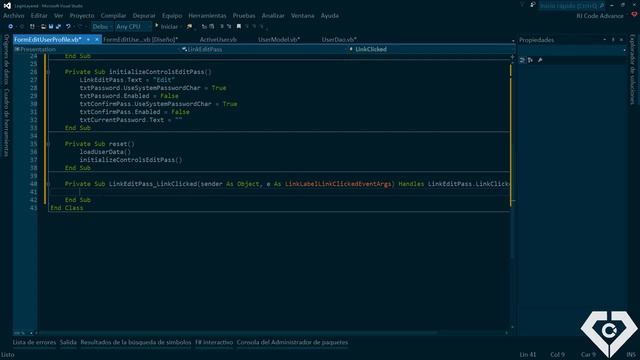The image size is (640, 360).
Task: Open Resultados de la búsqueda de símbolos tab
Action: click(136, 342)
